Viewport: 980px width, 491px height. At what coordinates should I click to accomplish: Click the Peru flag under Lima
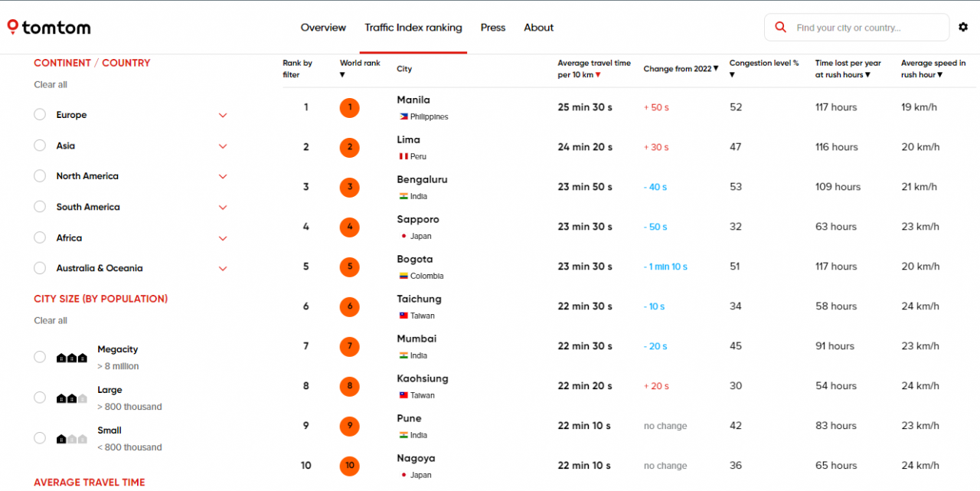pyautogui.click(x=403, y=157)
